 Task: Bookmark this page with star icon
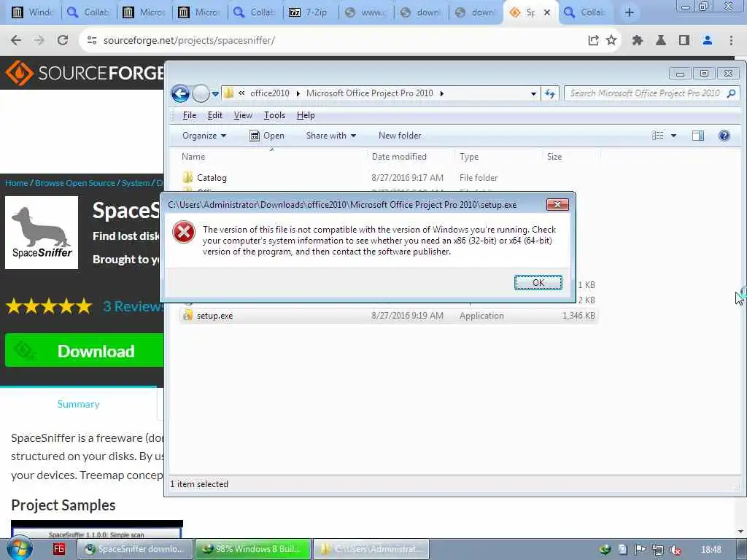click(611, 41)
